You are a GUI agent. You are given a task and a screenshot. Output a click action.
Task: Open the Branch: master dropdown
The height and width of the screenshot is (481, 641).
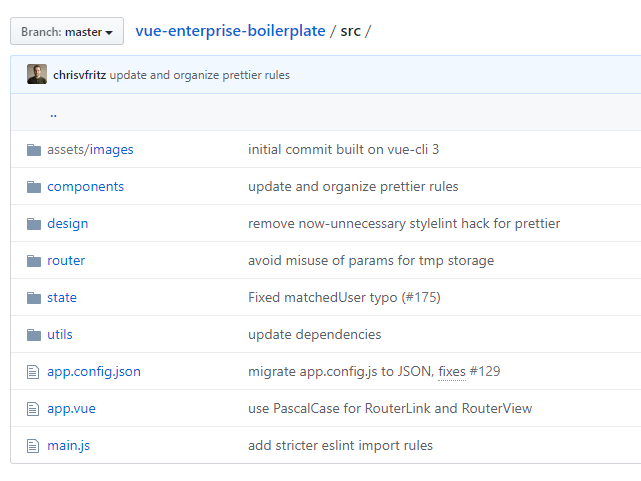(67, 31)
